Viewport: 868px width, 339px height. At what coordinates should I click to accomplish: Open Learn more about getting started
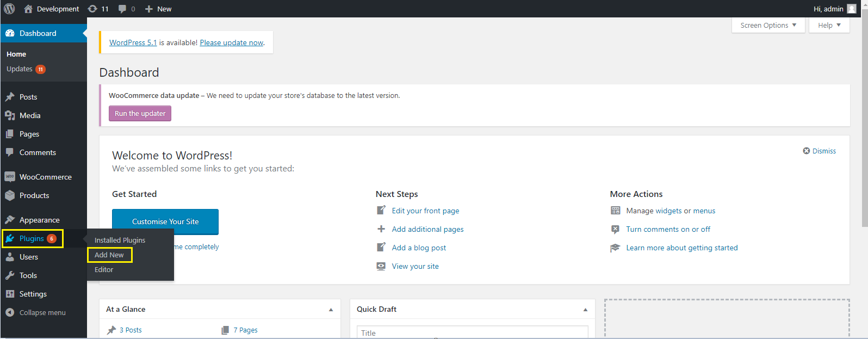point(682,248)
